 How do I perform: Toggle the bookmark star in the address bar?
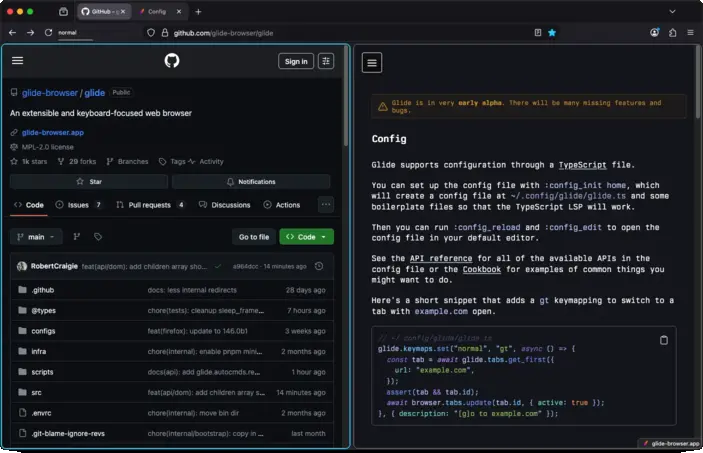pos(551,32)
